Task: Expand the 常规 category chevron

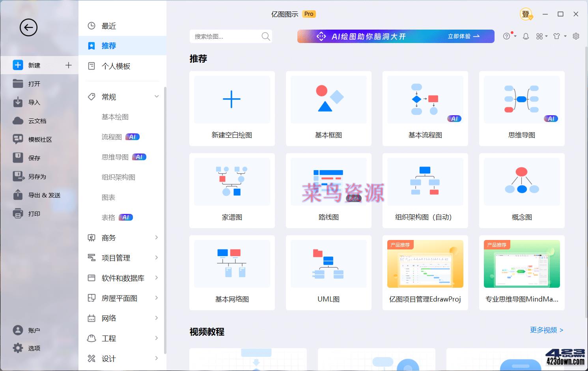Action: pos(157,96)
